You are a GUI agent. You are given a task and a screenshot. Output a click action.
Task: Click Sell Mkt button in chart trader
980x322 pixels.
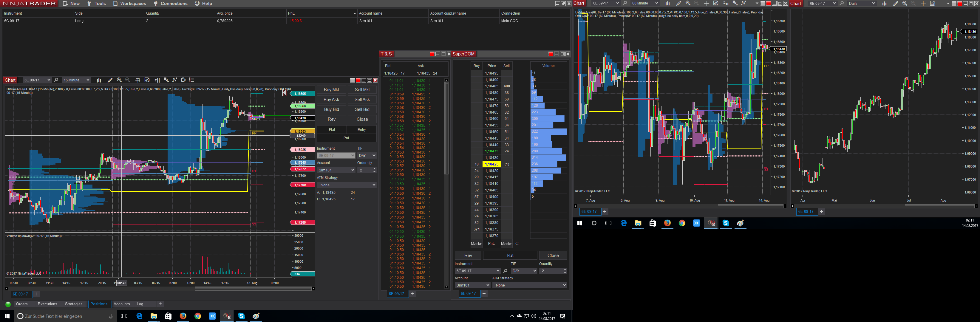362,90
